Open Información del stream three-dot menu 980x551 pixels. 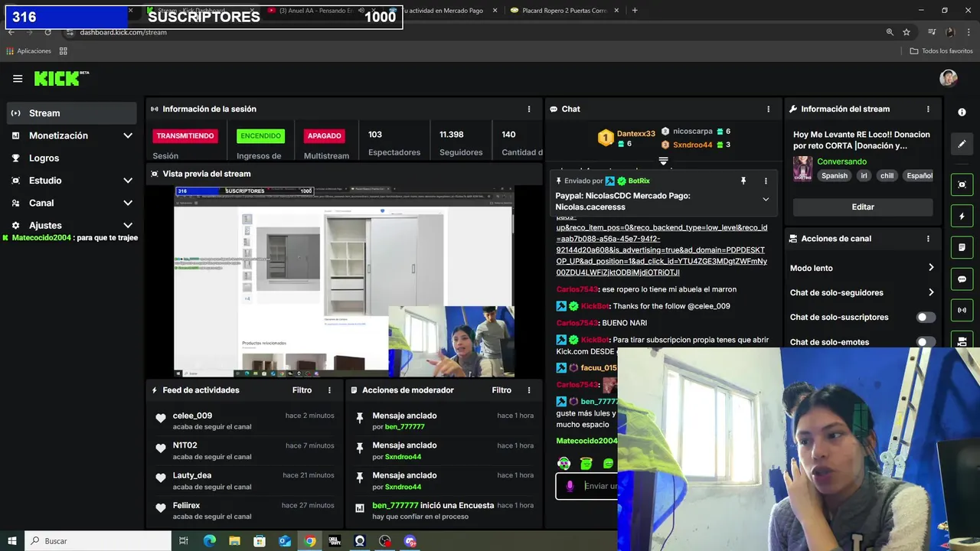(x=928, y=109)
